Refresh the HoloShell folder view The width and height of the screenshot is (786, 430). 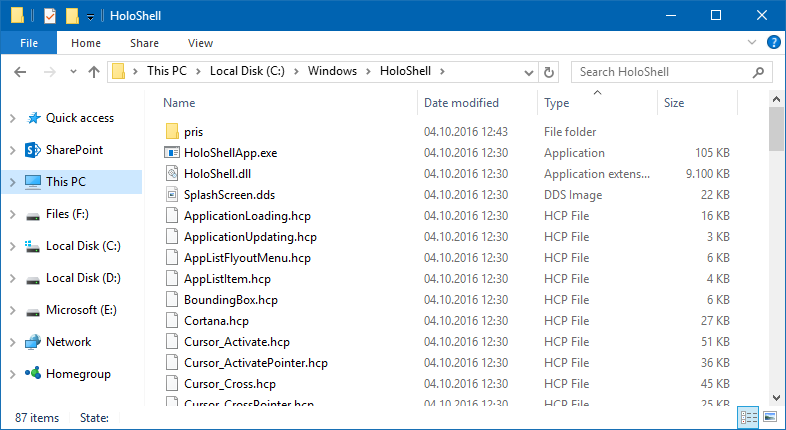click(549, 73)
